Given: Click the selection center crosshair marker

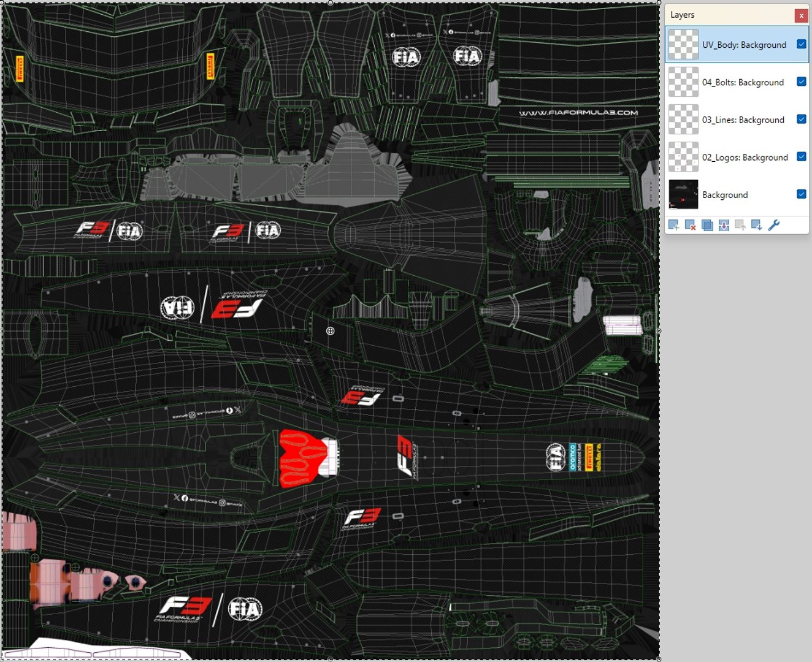Looking at the screenshot, I should coord(330,331).
